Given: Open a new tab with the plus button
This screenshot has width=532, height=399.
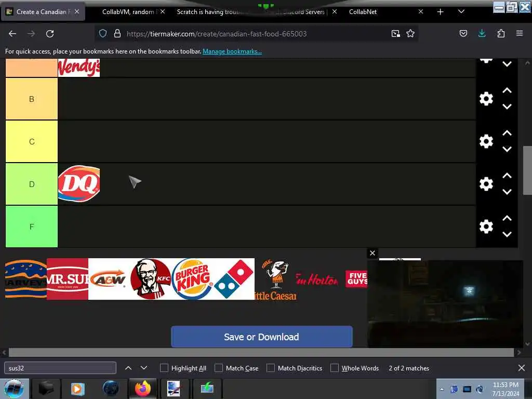Looking at the screenshot, I should (x=441, y=12).
